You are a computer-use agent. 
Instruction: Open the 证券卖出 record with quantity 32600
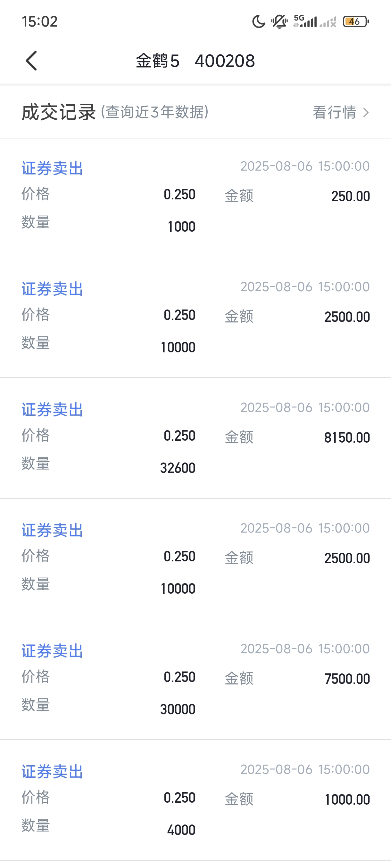(x=195, y=438)
